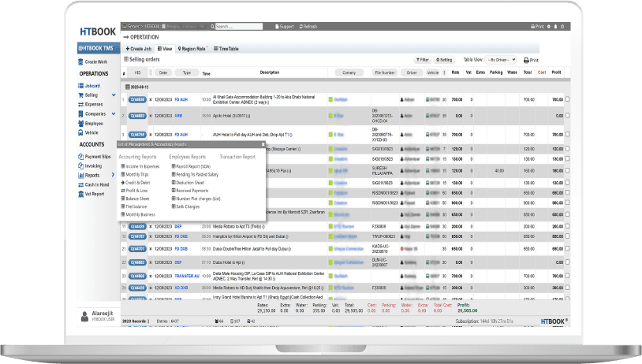Tick checkbox for Dubai Hotel to Apt row
This screenshot has height=364, width=642.
pyautogui.click(x=568, y=262)
